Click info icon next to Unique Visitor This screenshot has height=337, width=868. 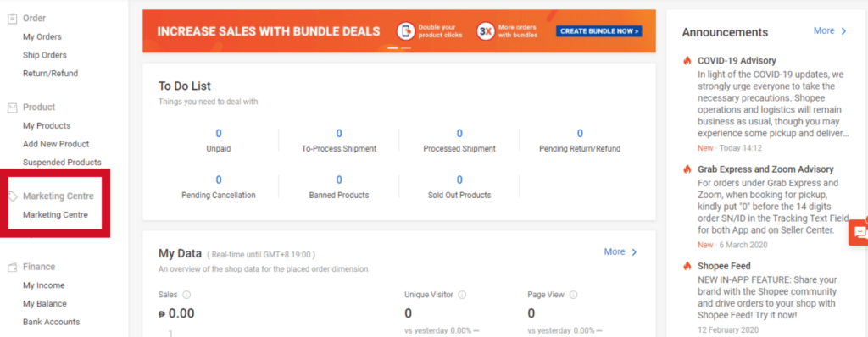pyautogui.click(x=462, y=295)
